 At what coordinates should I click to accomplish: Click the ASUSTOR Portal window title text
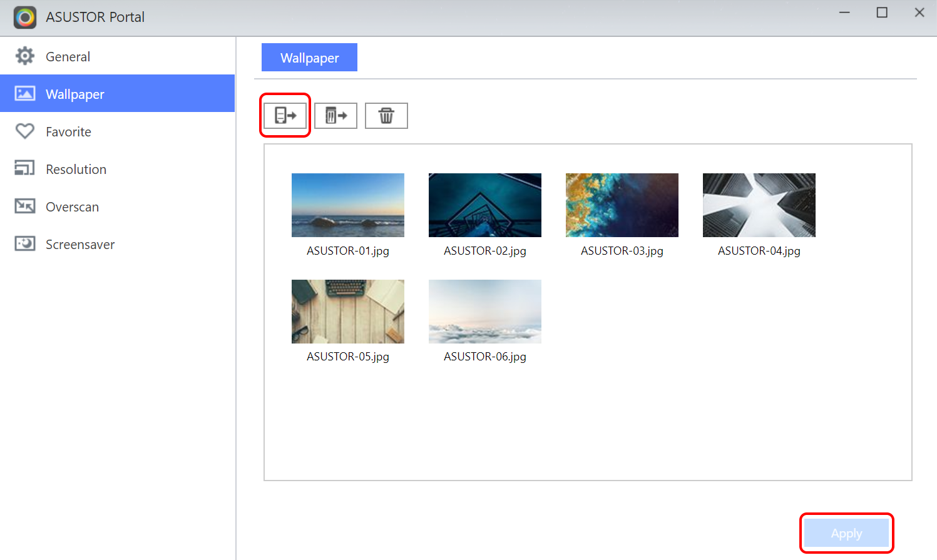pos(95,18)
